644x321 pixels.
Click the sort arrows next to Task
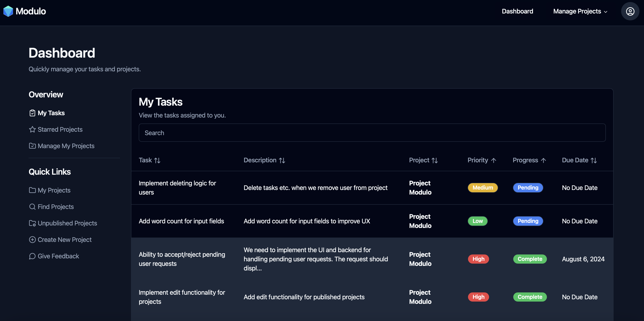pyautogui.click(x=157, y=160)
